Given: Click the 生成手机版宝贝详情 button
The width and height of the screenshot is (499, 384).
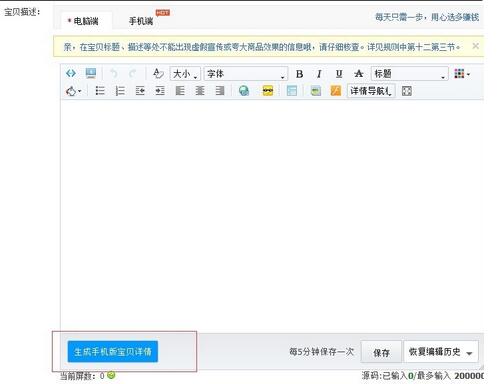Looking at the screenshot, I should tap(113, 351).
